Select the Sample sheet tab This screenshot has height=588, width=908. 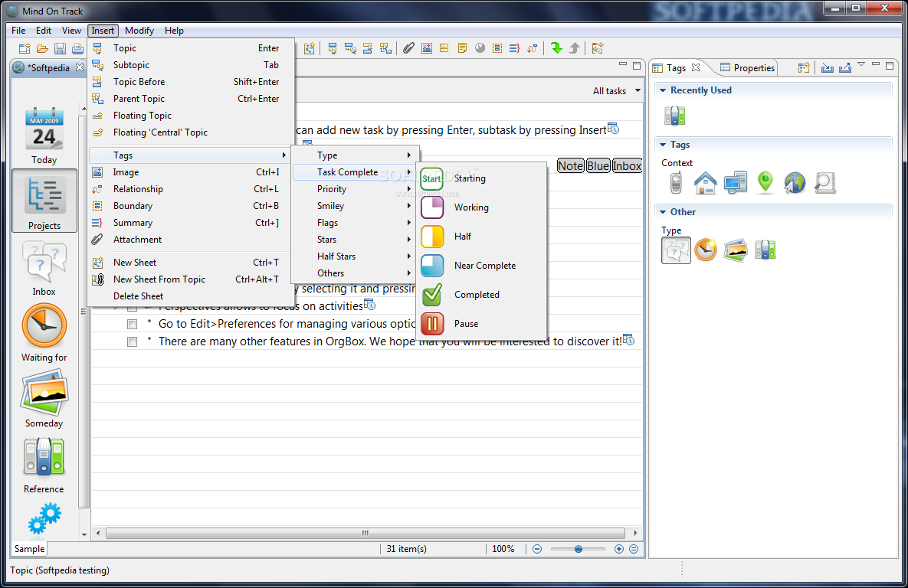point(30,549)
